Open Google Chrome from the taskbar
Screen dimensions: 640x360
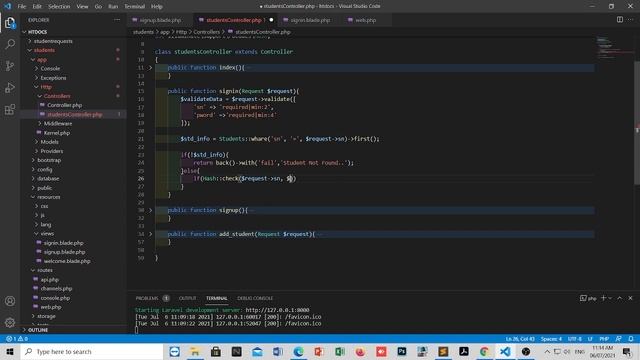click(x=484, y=351)
